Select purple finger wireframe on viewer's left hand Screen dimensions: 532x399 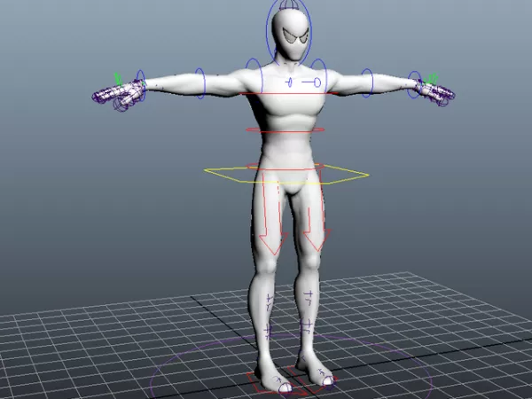point(117,96)
